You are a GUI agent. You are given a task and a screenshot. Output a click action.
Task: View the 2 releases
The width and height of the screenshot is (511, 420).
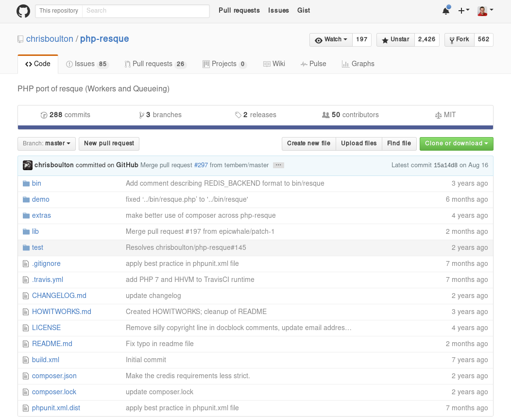pyautogui.click(x=255, y=115)
